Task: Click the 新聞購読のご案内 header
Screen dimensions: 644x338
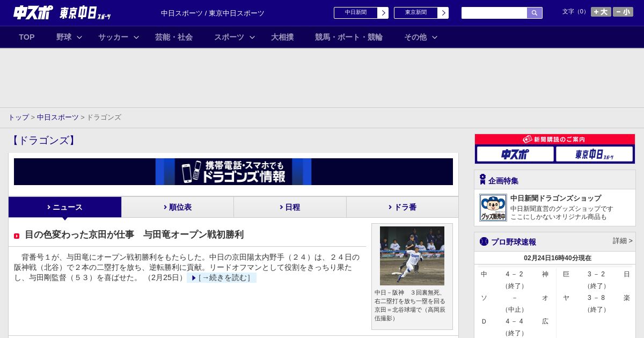Action: coord(555,139)
